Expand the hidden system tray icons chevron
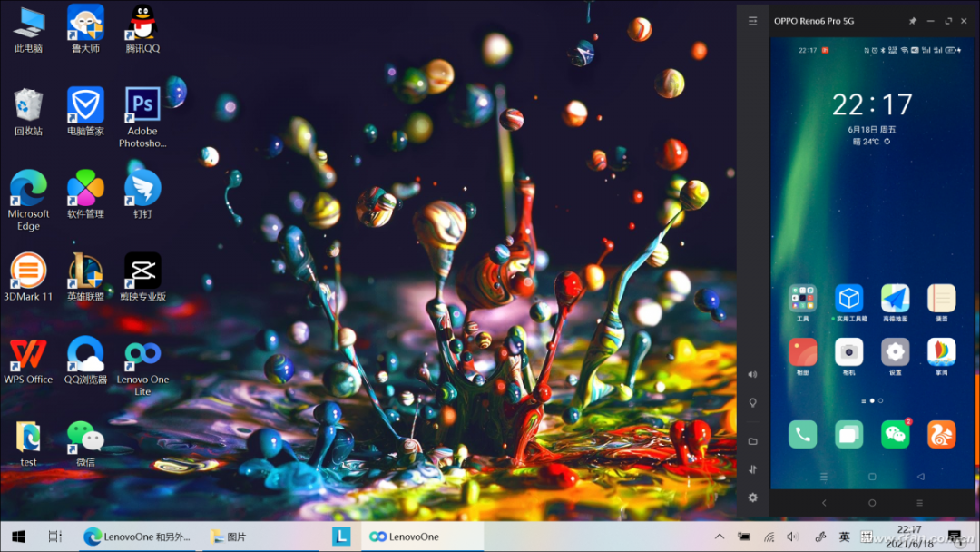The image size is (980, 552). (x=720, y=537)
